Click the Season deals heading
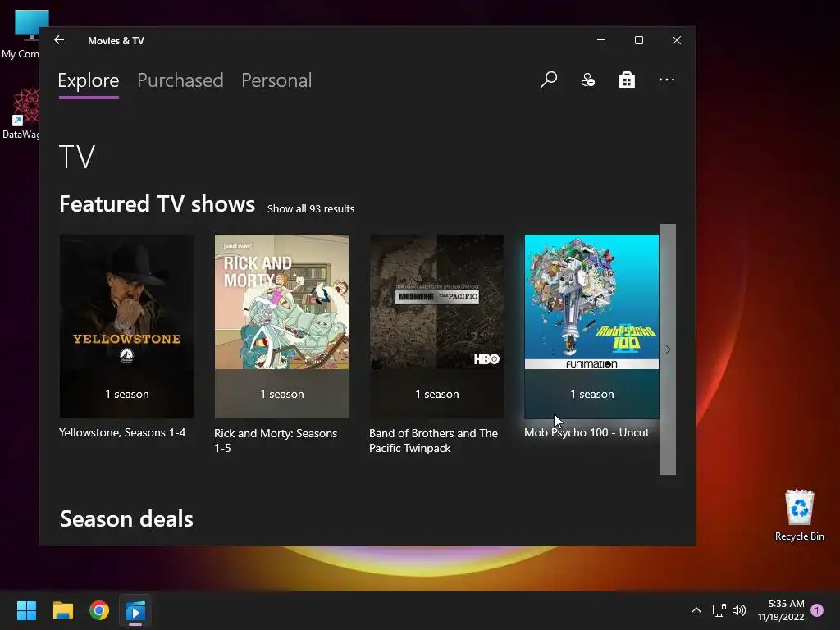This screenshot has width=840, height=630. (x=126, y=519)
